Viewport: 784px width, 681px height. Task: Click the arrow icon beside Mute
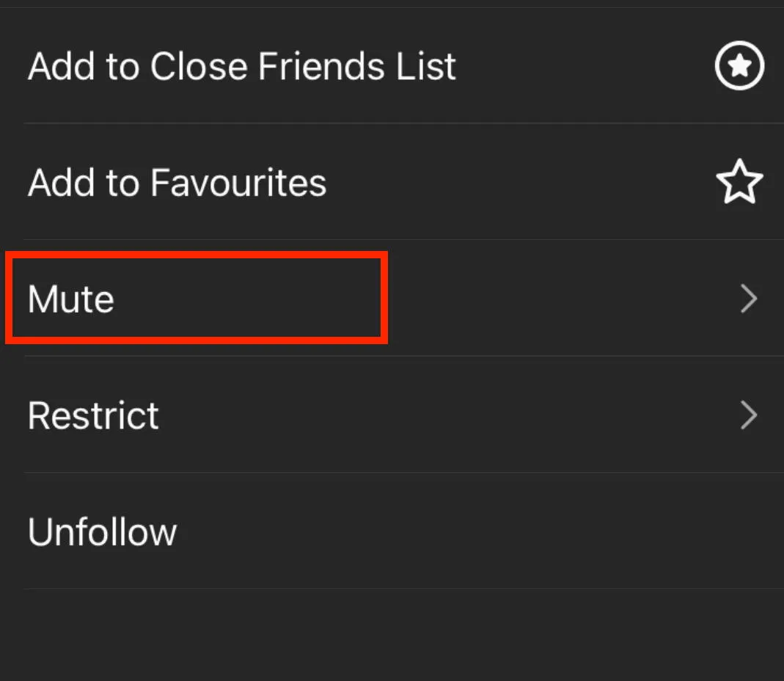click(748, 299)
